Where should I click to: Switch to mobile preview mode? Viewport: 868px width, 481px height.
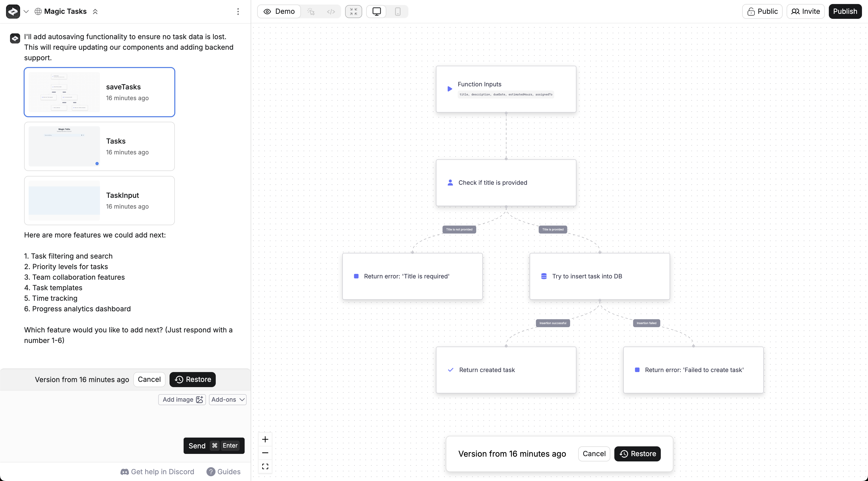click(398, 12)
